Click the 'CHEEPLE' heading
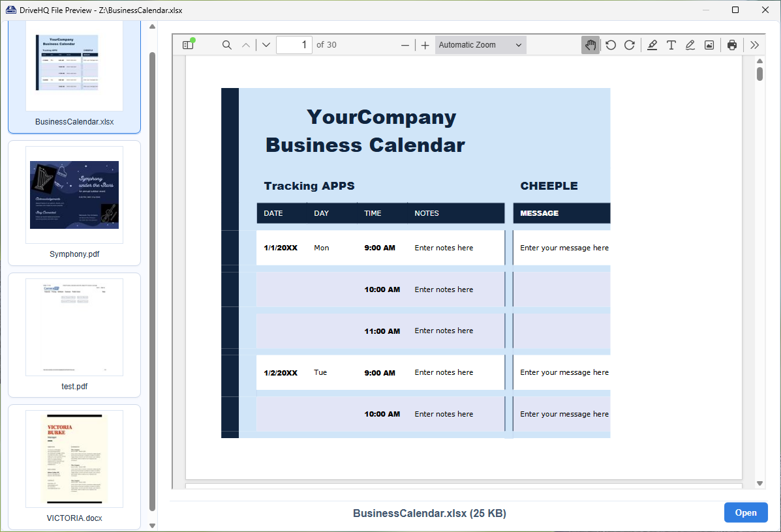Viewport: 781px width, 532px height. 549,186
